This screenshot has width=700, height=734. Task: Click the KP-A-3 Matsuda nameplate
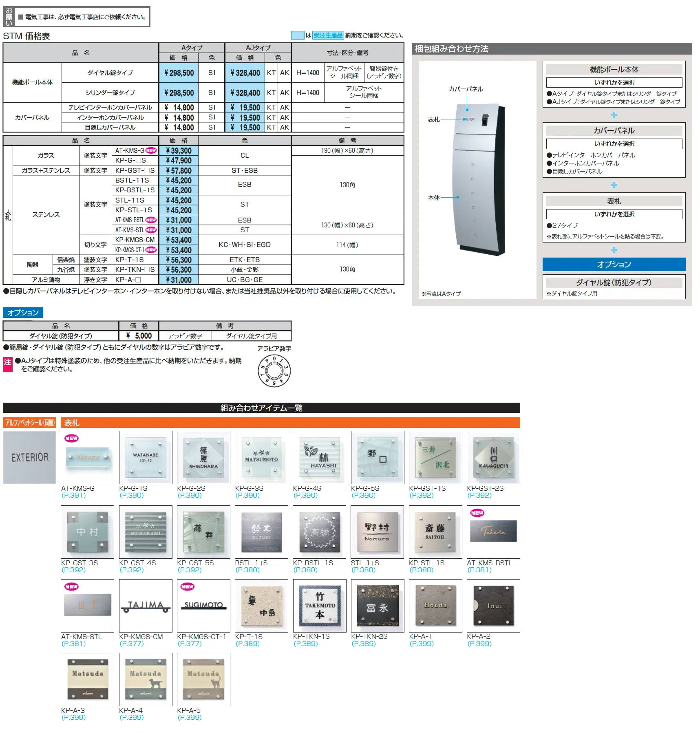click(x=87, y=679)
